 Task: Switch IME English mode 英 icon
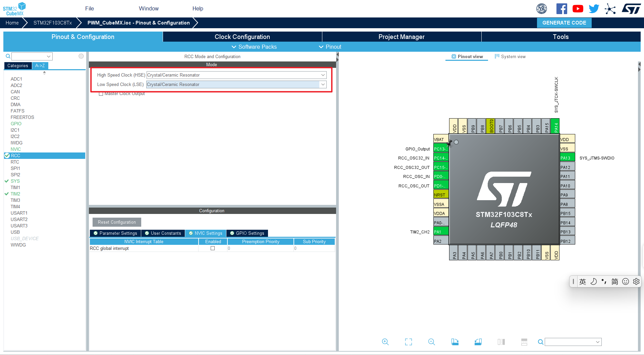point(583,281)
